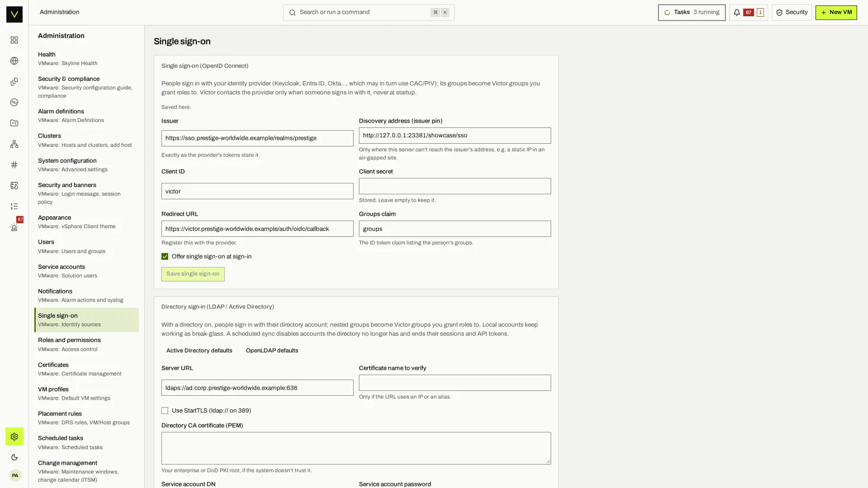Open the network topology icon in sidebar
The width and height of the screenshot is (868, 488).
tap(14, 144)
